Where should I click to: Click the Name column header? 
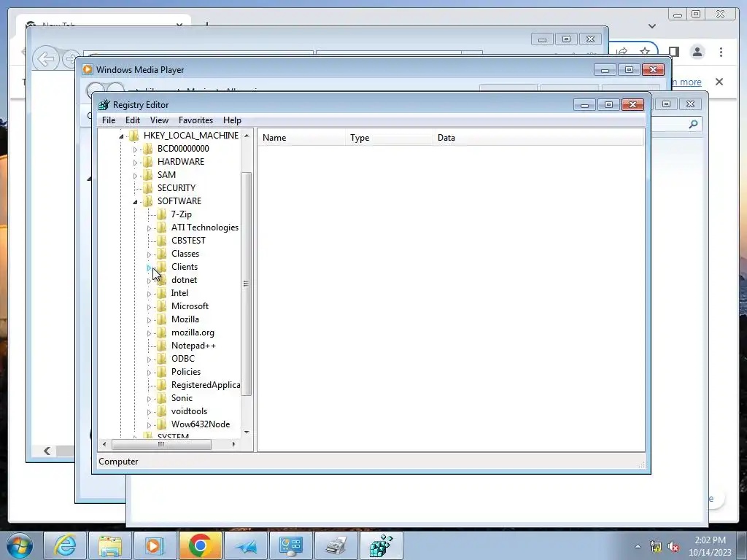(301, 138)
